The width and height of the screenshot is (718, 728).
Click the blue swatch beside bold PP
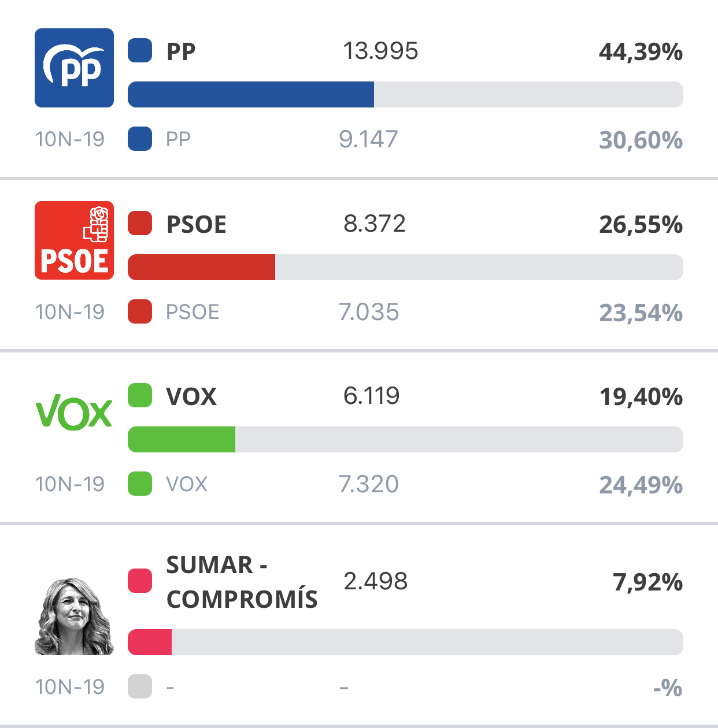click(140, 50)
